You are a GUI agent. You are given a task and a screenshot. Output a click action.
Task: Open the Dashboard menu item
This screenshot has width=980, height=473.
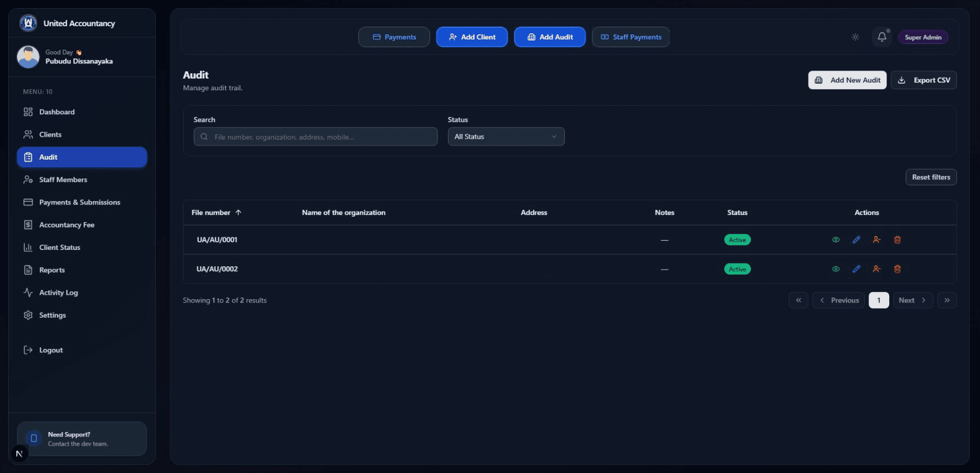point(82,112)
